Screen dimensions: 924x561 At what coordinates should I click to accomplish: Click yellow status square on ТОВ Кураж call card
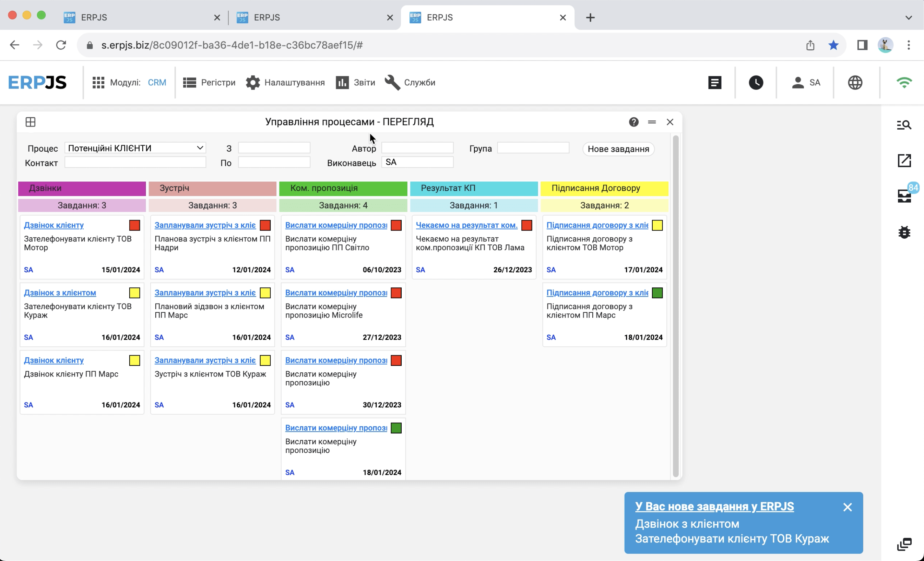(x=135, y=293)
